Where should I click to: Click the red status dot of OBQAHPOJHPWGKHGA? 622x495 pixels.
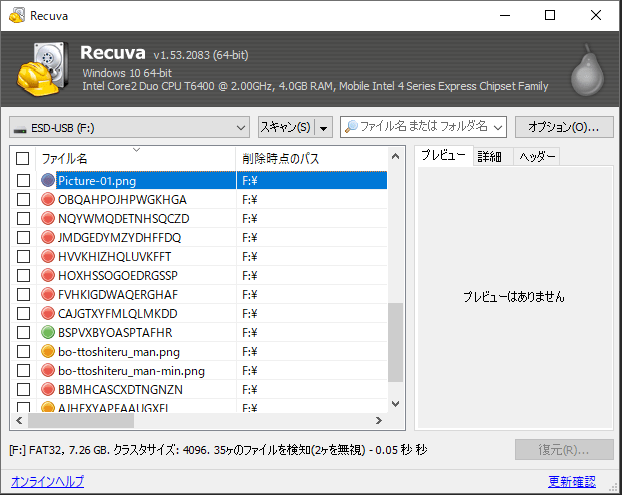[48, 199]
